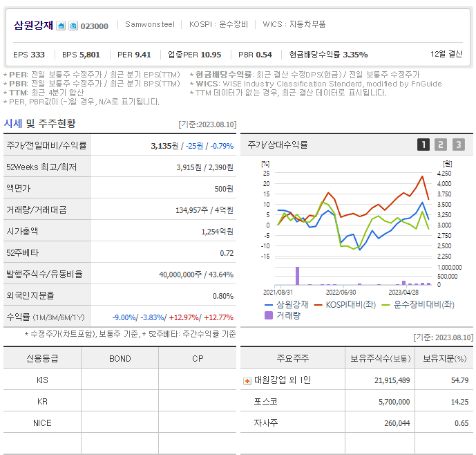476x455 pixels.
Task: Click the stock price 3,135원 cell
Action: point(164,146)
